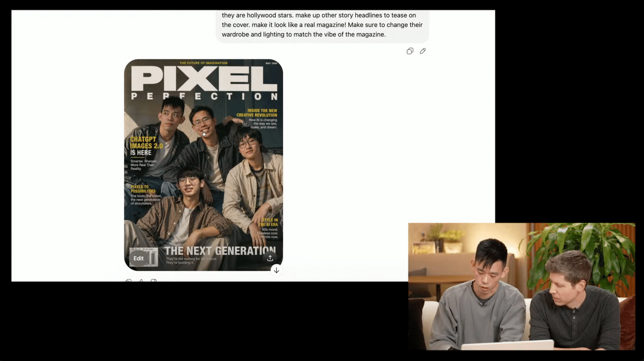Image resolution: width=644 pixels, height=361 pixels.
Task: Click the user prompt text bubble
Action: [322, 25]
